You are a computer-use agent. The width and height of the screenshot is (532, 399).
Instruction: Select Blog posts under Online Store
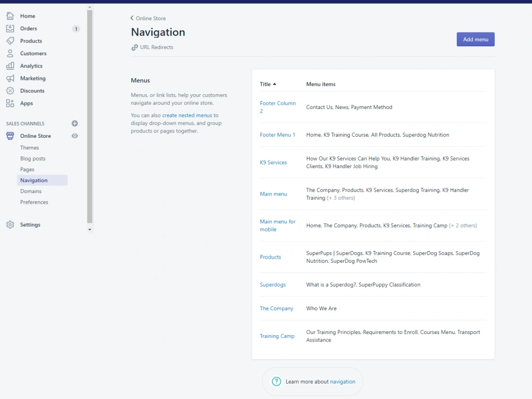point(32,159)
